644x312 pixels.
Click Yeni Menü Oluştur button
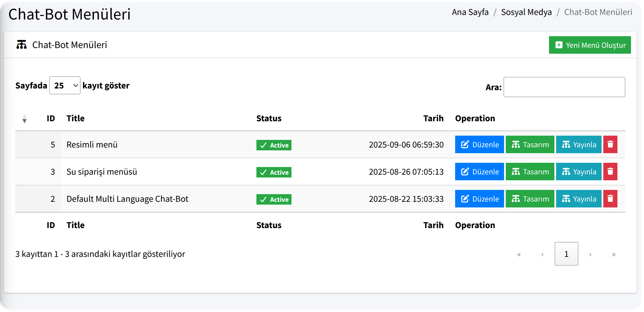point(590,45)
